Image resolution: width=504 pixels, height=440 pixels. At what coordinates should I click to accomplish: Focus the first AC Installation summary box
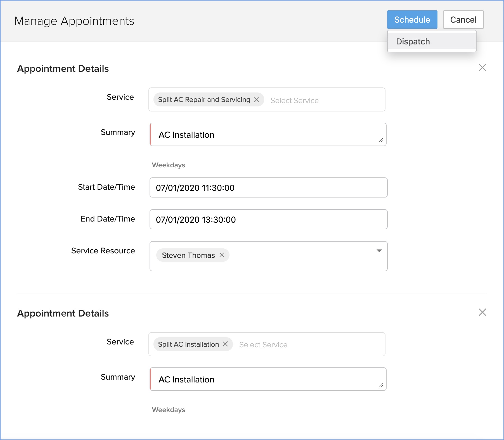(x=268, y=135)
